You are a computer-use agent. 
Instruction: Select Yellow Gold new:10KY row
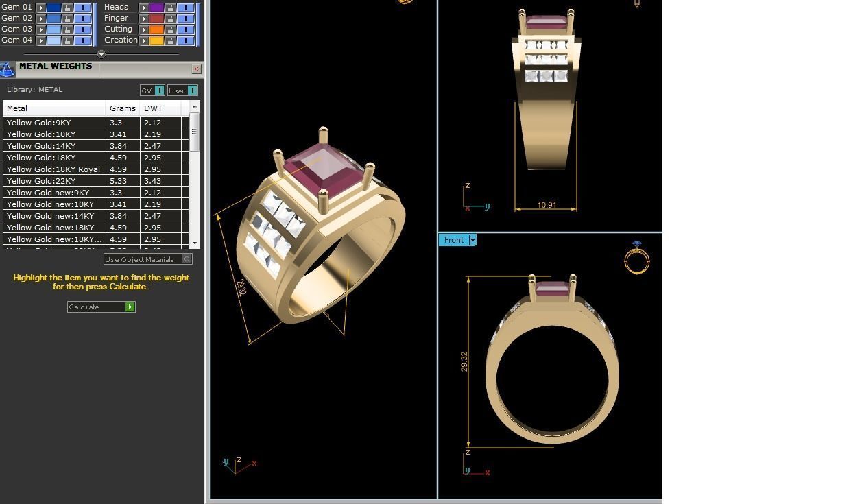(x=95, y=204)
